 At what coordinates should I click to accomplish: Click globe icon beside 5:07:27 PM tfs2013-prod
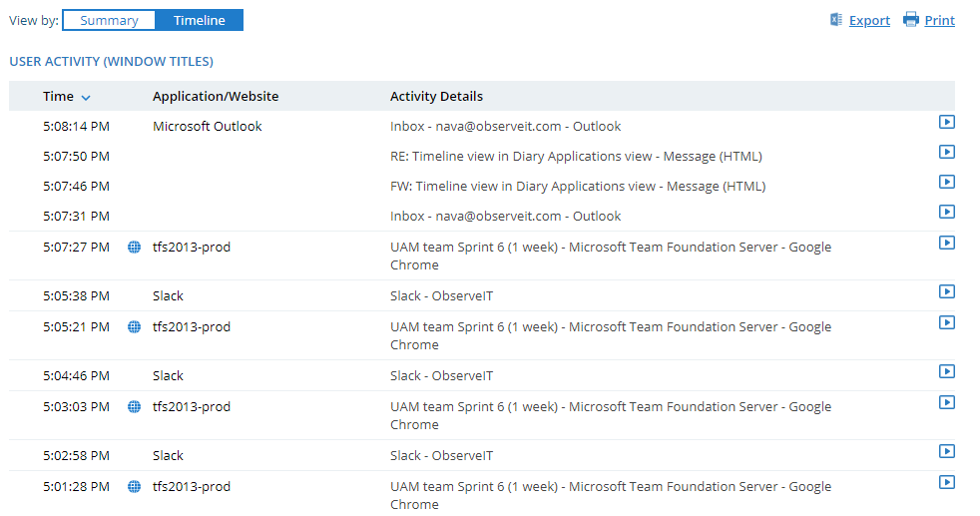[x=135, y=248]
